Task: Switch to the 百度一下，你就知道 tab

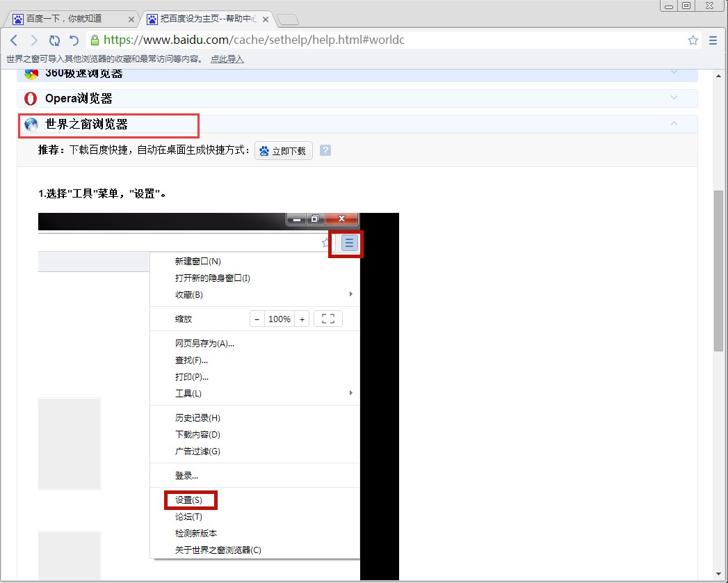Action: [x=70, y=19]
